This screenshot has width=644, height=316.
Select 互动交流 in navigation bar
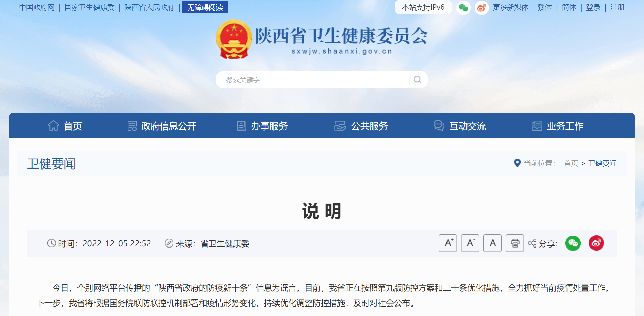coord(460,126)
